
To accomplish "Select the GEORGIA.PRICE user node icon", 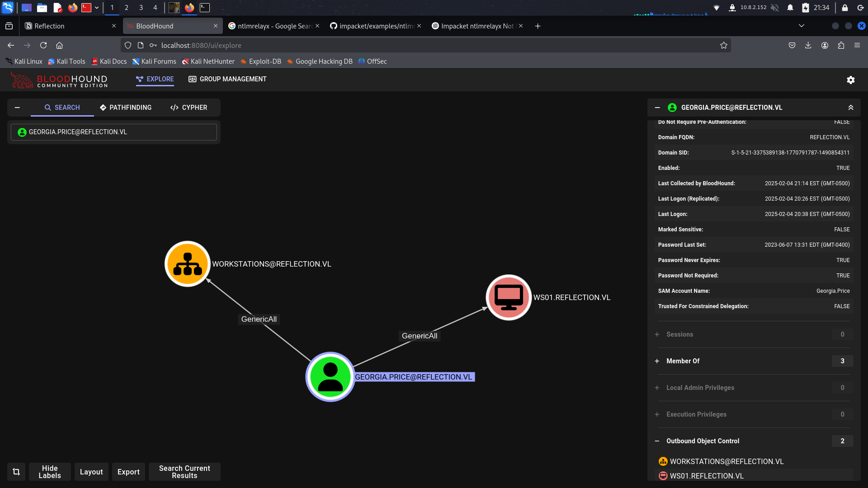I will tap(330, 377).
